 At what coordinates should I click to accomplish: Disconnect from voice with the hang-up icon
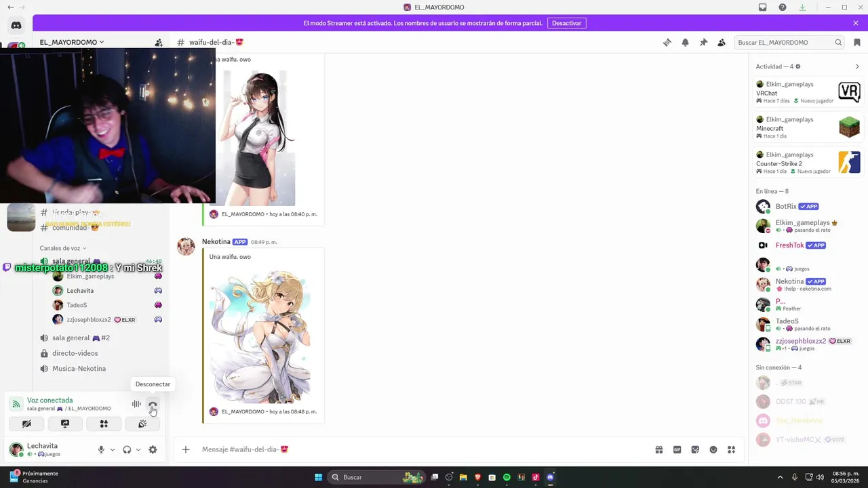[153, 405]
